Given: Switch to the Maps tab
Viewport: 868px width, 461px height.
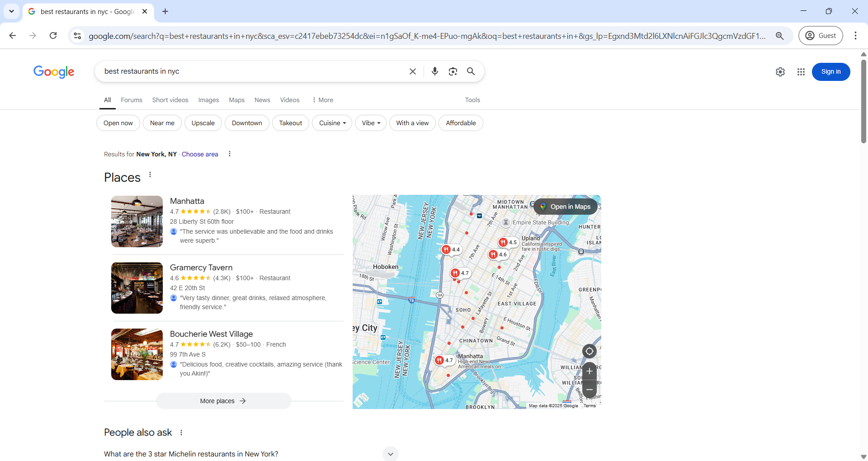Looking at the screenshot, I should click(x=236, y=100).
